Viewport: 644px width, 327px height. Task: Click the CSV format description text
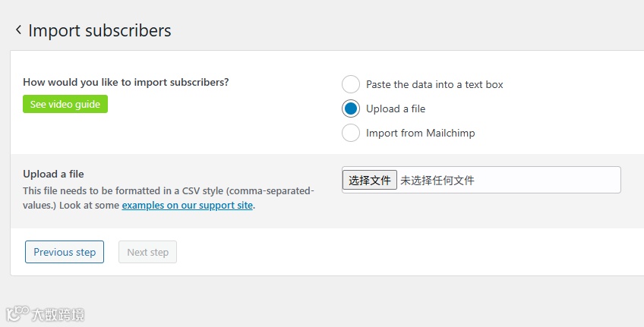coord(167,190)
